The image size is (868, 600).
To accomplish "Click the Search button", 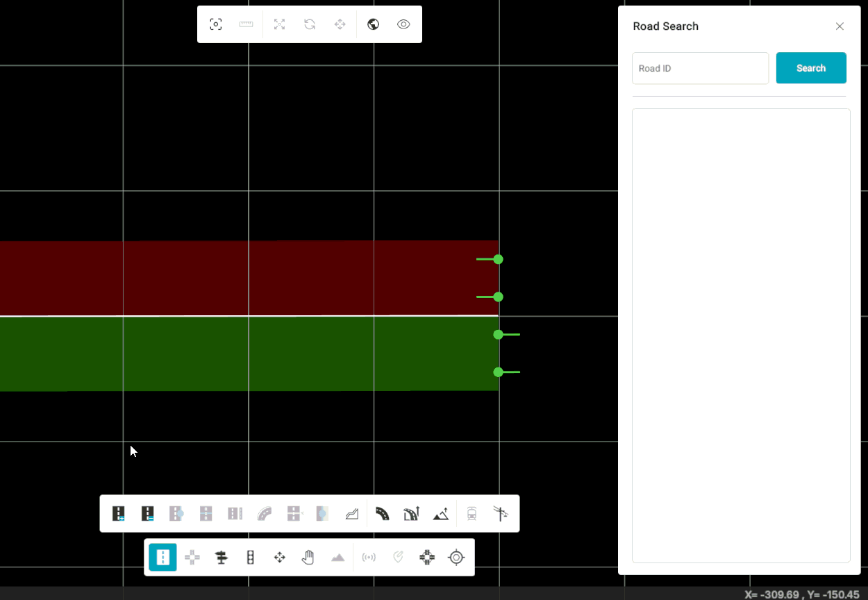I will coord(810,68).
